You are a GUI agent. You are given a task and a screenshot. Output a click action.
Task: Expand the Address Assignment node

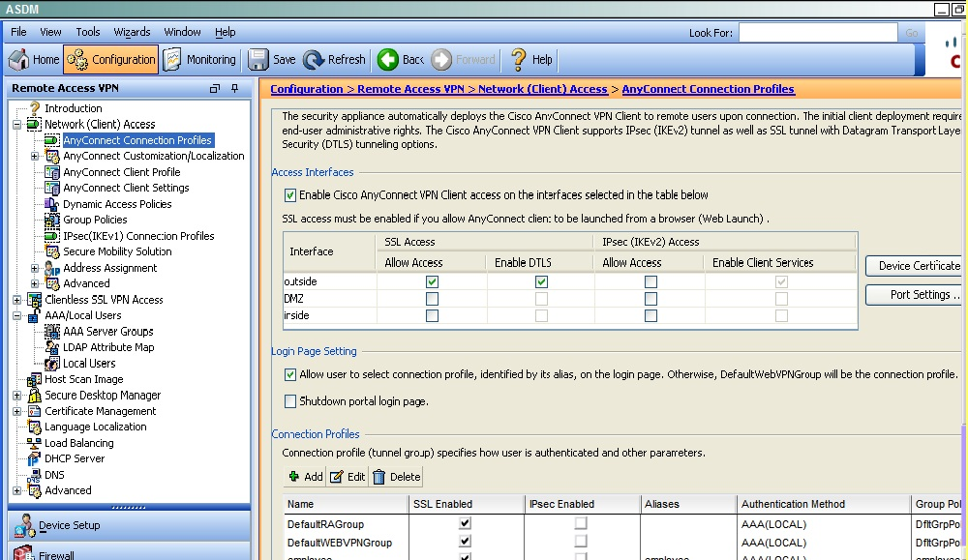point(35,268)
